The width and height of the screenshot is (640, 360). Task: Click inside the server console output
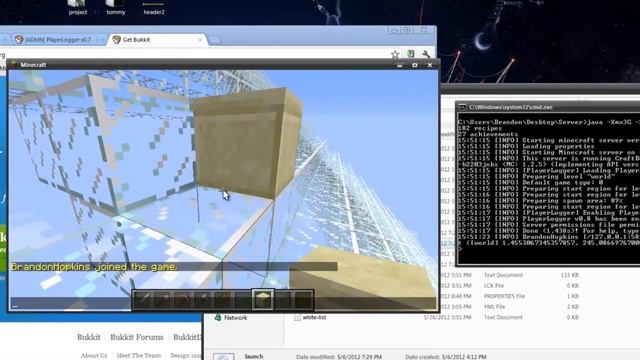[549, 189]
